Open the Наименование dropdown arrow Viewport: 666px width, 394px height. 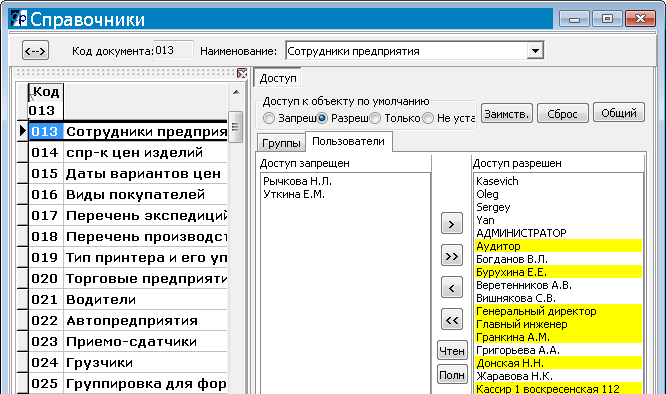point(535,51)
